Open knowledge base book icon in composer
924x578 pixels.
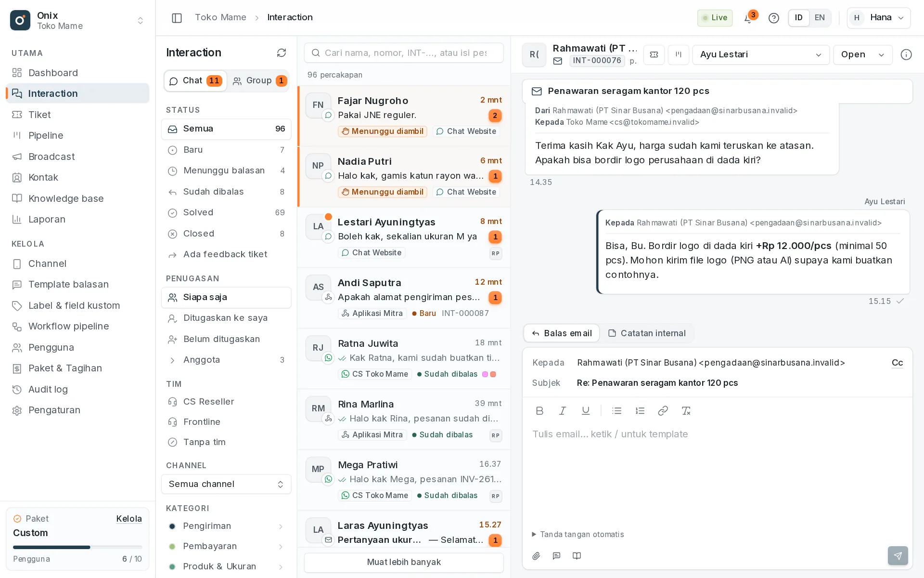click(577, 556)
